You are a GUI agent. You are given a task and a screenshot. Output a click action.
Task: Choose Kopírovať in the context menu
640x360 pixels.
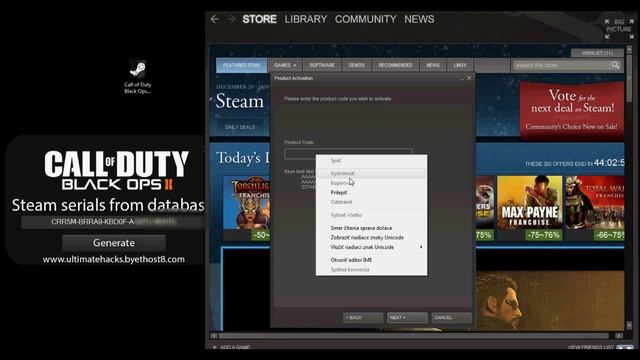tap(371, 183)
